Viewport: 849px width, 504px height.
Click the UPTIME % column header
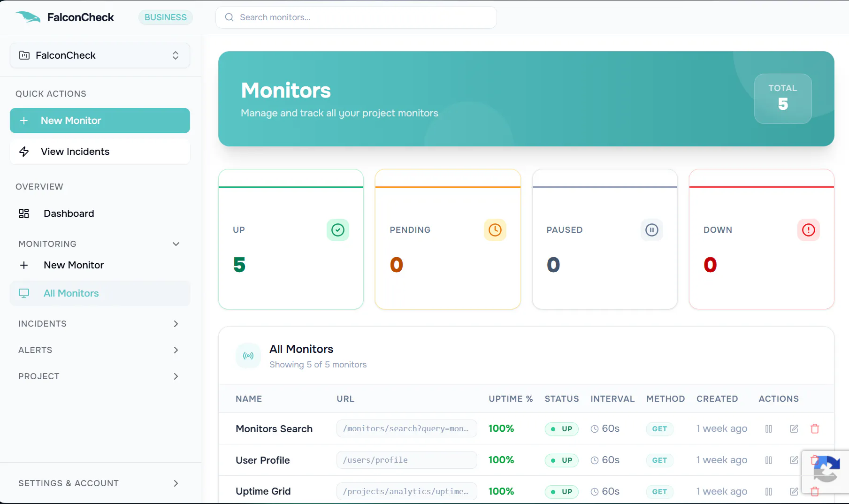coord(511,399)
